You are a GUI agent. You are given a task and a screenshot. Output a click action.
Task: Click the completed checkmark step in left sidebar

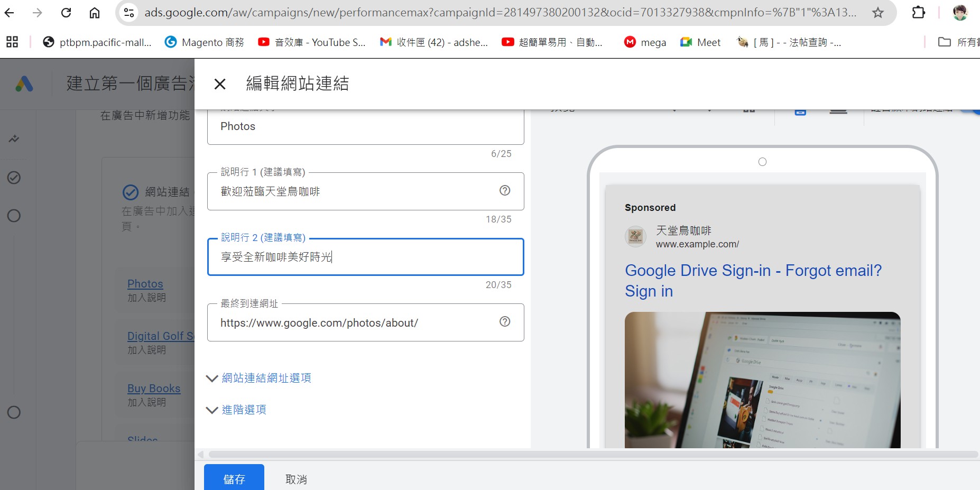(14, 178)
